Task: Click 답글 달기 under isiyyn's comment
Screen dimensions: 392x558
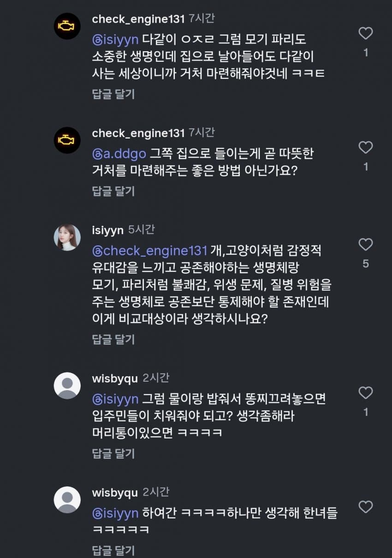Action: [x=113, y=339]
